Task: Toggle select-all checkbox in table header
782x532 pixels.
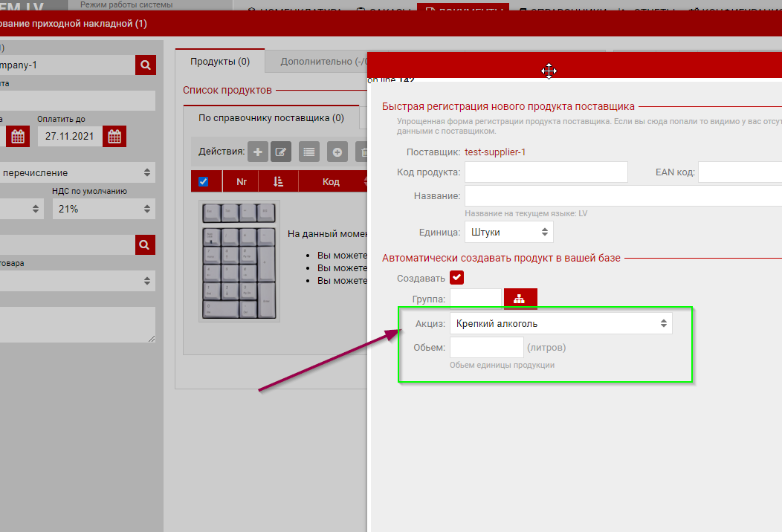Action: pyautogui.click(x=204, y=181)
